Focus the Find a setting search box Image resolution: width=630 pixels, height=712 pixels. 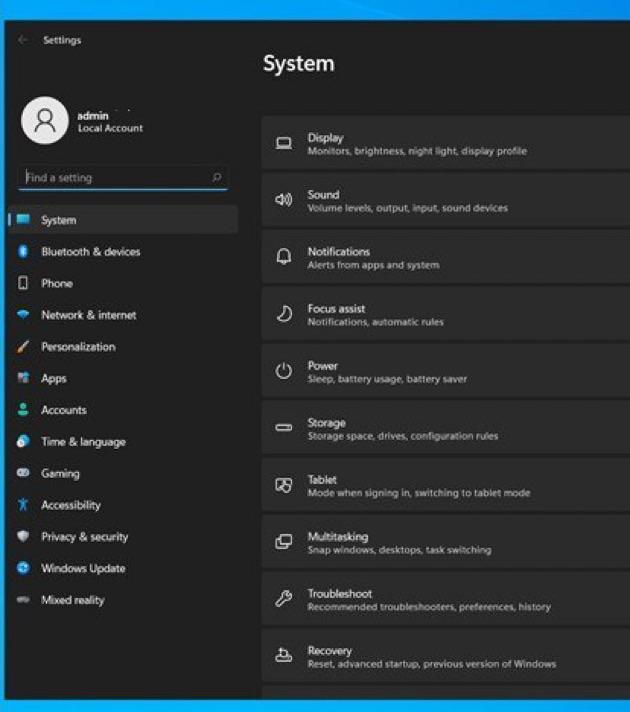pos(123,178)
